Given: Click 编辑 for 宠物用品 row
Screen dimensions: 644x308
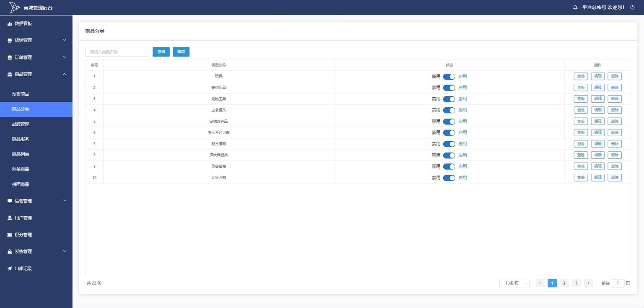Looking at the screenshot, I should pos(598,88).
